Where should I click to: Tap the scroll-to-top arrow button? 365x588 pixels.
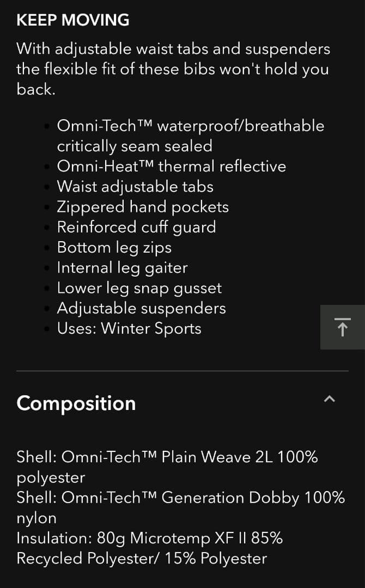(342, 327)
